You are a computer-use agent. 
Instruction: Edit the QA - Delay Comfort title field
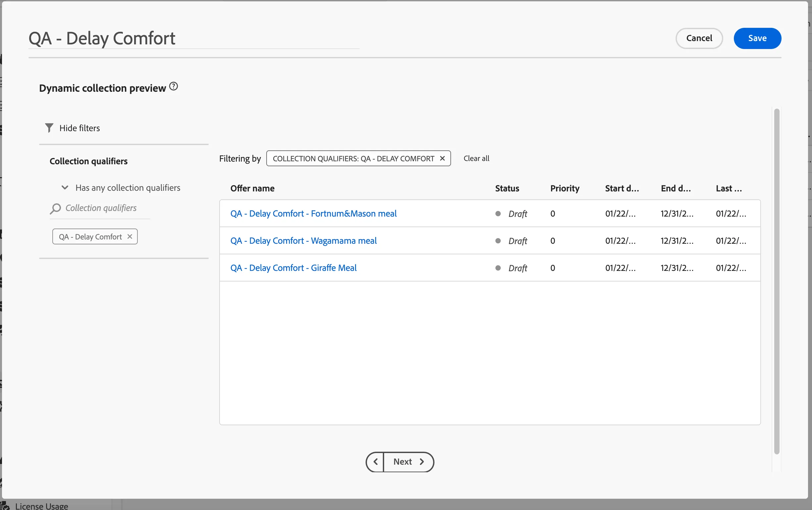(194, 38)
